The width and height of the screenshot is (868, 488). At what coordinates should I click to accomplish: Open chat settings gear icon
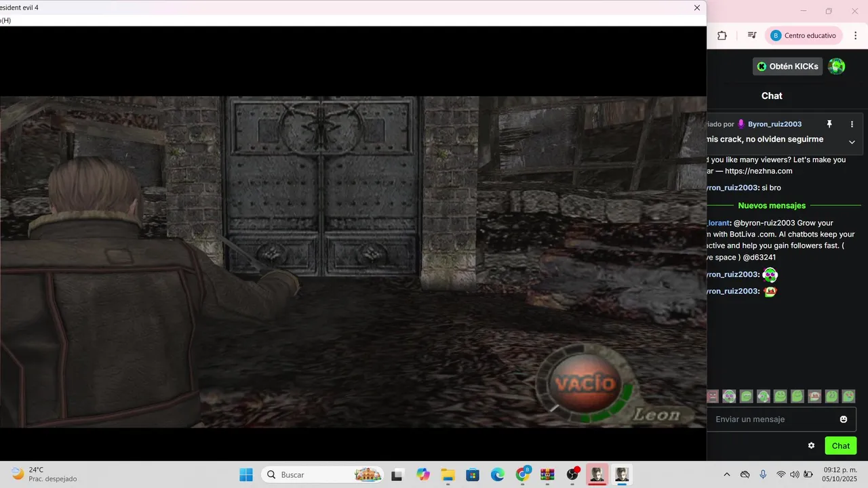click(811, 445)
